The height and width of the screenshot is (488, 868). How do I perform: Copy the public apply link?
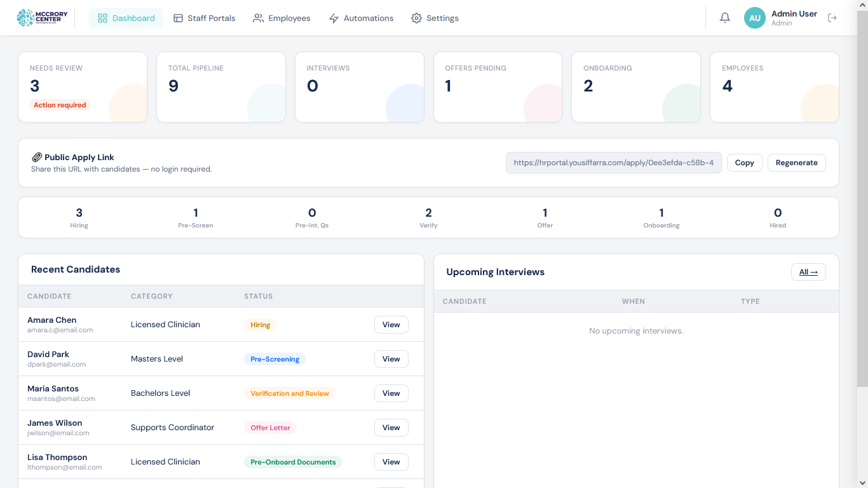744,163
